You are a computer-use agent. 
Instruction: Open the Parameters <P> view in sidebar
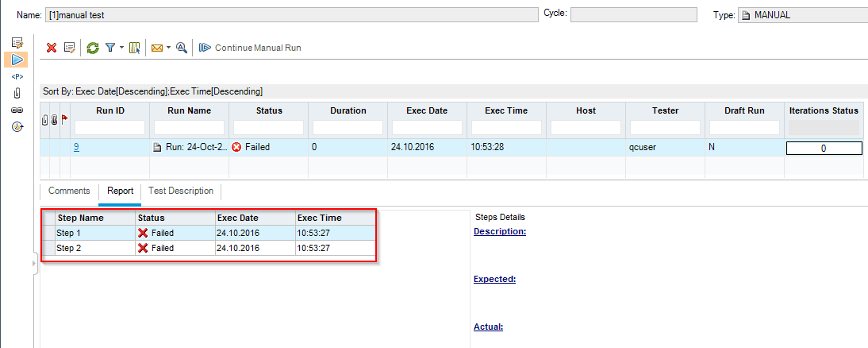17,76
